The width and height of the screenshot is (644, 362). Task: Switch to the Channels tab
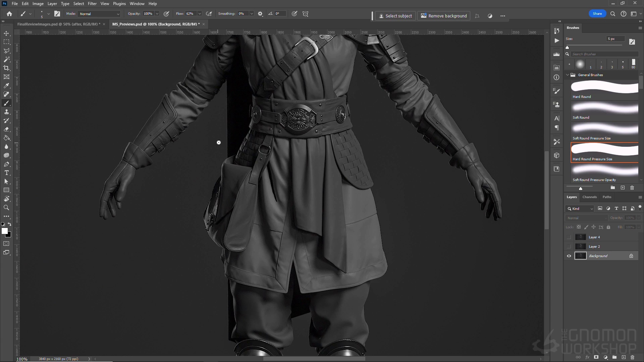tap(590, 197)
